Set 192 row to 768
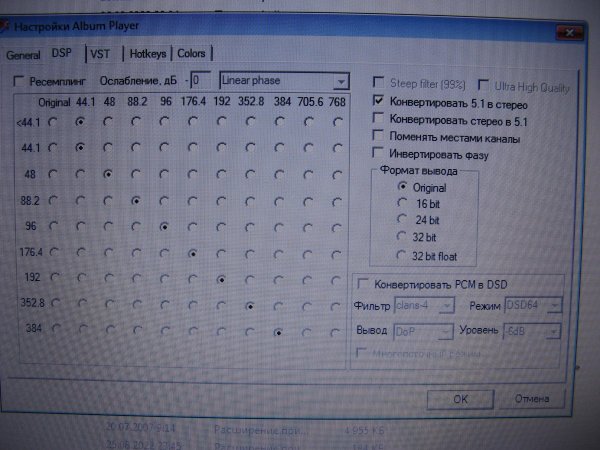This screenshot has width=600, height=450. (x=336, y=280)
